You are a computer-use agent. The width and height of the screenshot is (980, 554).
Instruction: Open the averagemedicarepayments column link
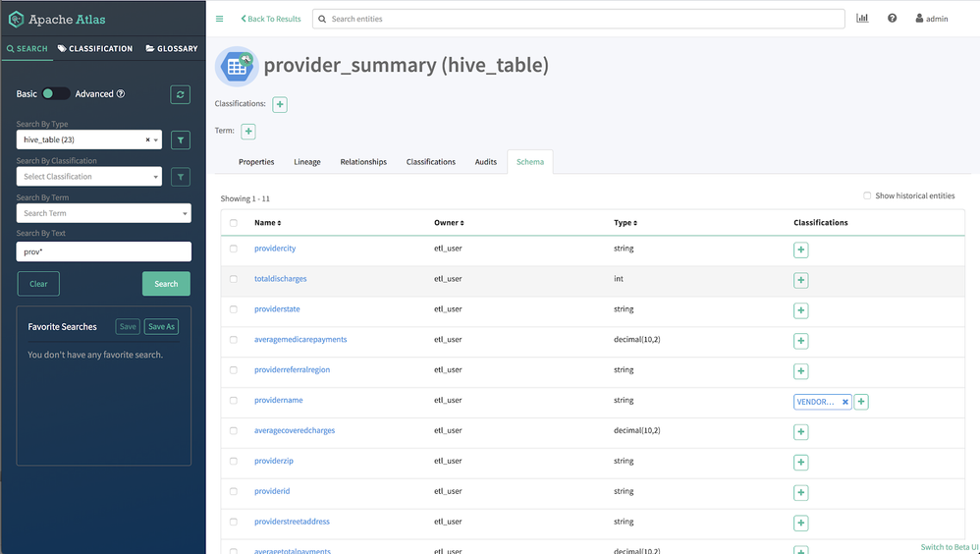pyautogui.click(x=300, y=340)
